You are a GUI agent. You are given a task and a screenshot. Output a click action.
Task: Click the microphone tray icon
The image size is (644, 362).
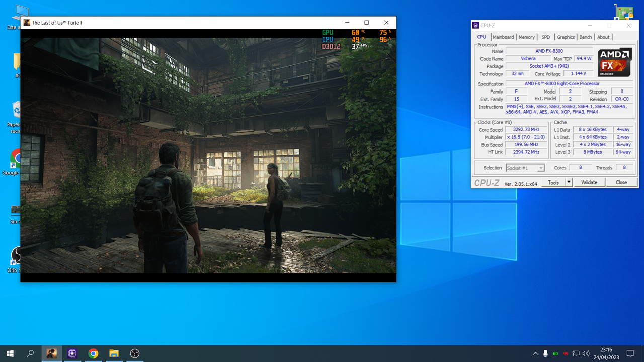click(x=545, y=353)
